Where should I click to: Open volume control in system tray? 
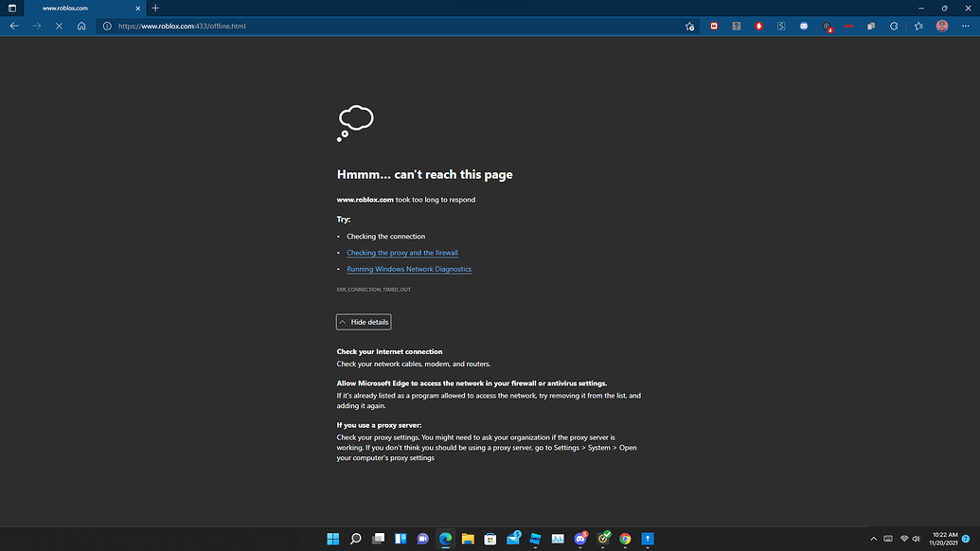tap(917, 539)
